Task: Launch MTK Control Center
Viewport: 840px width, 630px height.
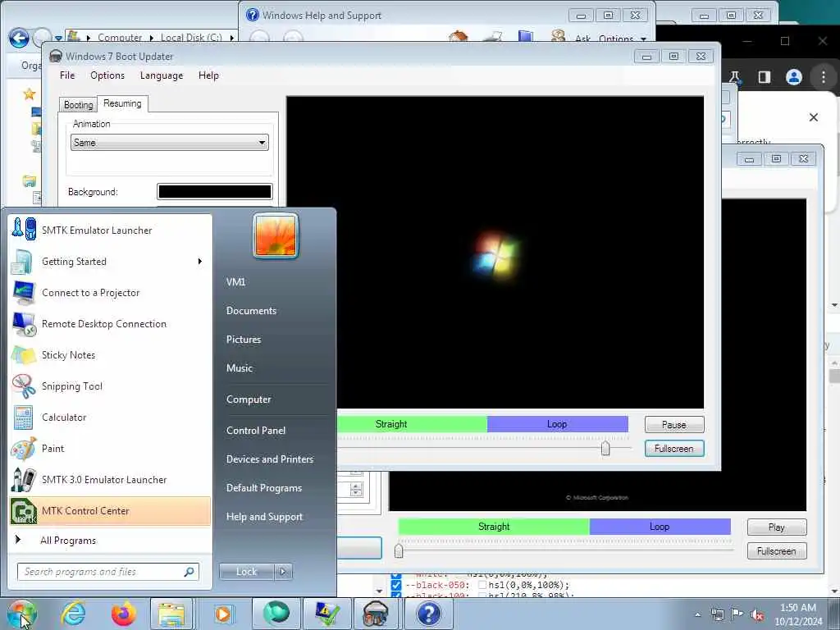Action: tap(110, 510)
